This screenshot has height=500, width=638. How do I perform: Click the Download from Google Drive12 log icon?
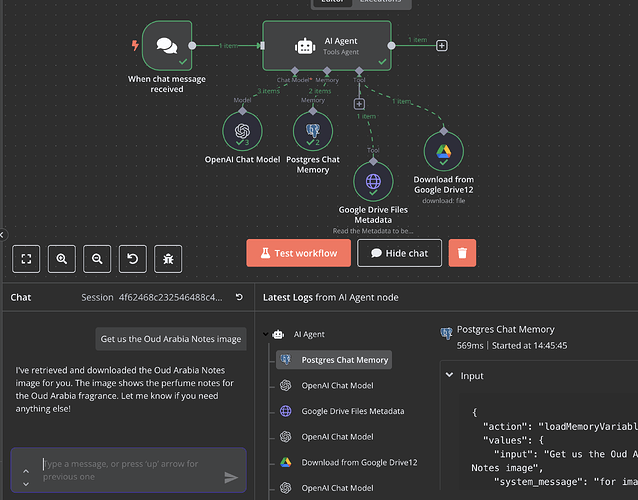pyautogui.click(x=286, y=462)
